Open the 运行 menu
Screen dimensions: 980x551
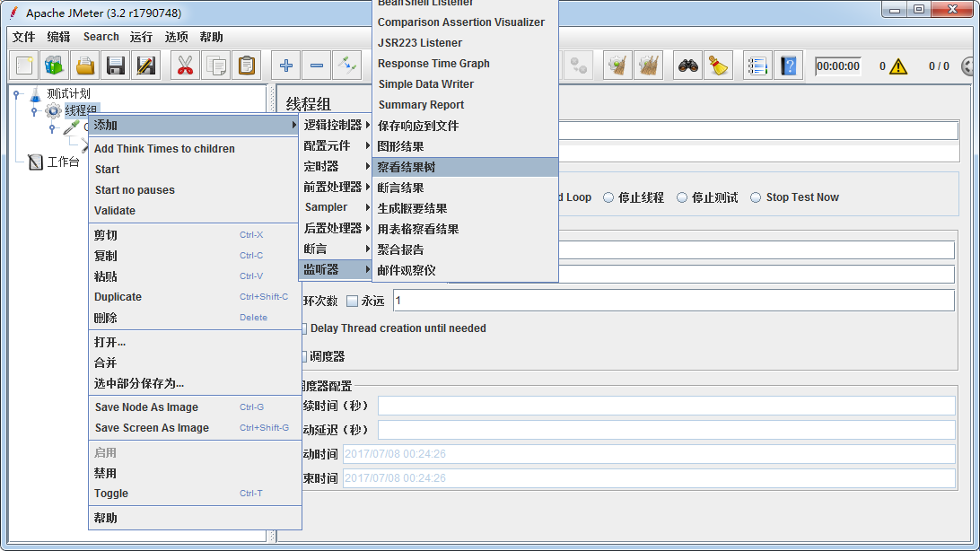tap(141, 37)
